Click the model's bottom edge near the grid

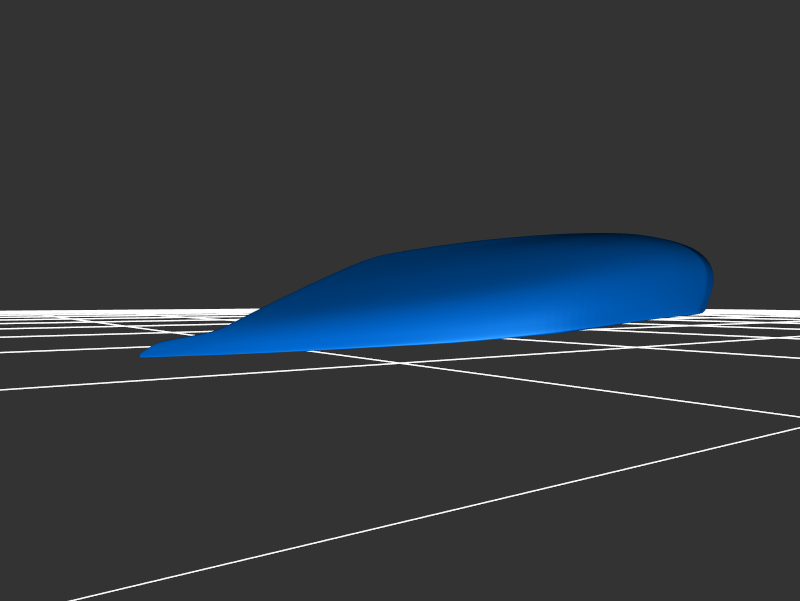400,345
